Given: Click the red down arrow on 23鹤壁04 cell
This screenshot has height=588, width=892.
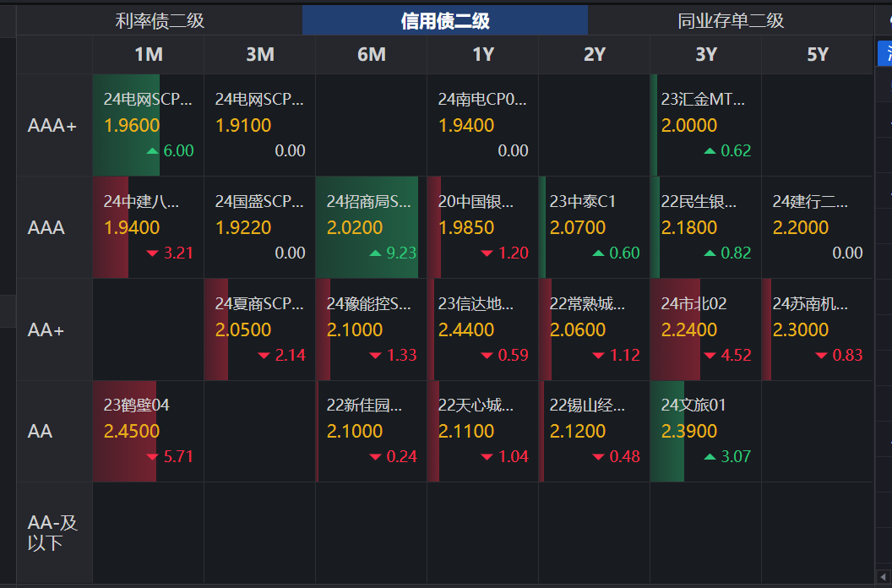Looking at the screenshot, I should click(155, 457).
